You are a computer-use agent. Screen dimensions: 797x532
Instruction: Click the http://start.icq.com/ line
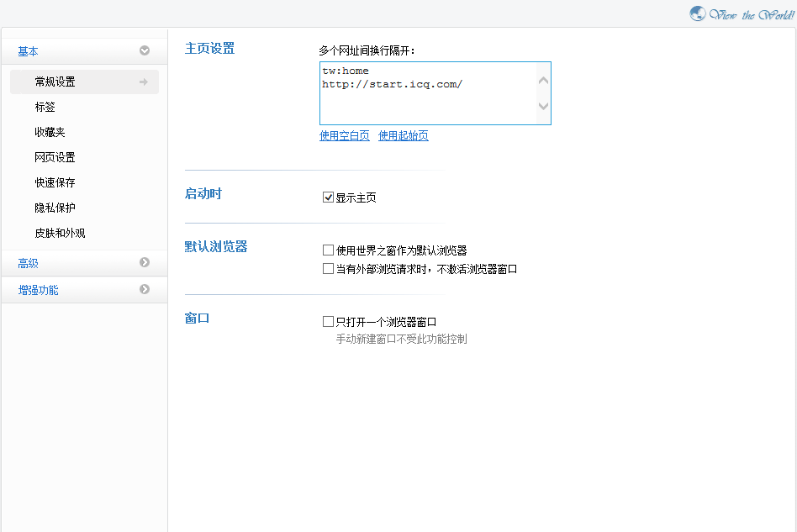tap(392, 84)
